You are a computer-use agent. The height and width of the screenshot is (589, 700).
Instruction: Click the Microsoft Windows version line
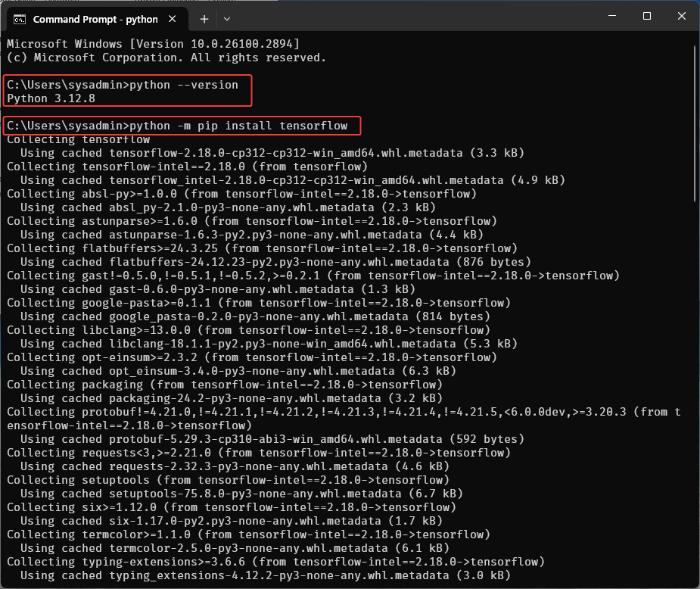pos(153,44)
